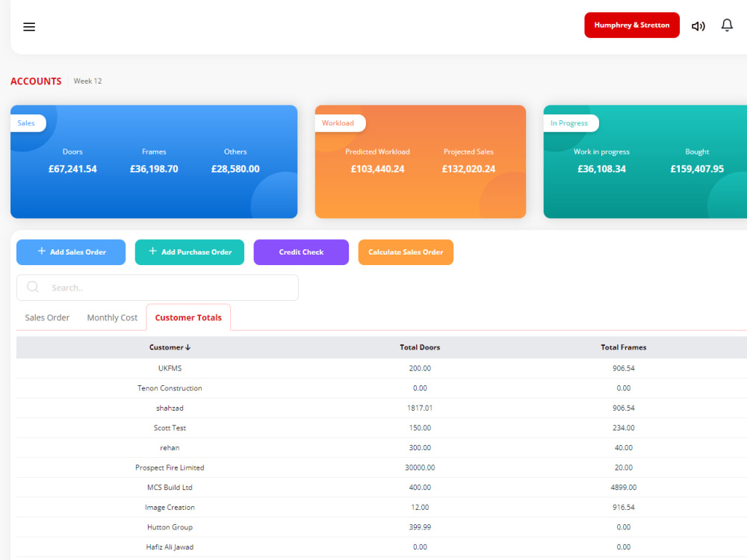Click total doors value 399.99
The image size is (747, 560).
click(420, 527)
